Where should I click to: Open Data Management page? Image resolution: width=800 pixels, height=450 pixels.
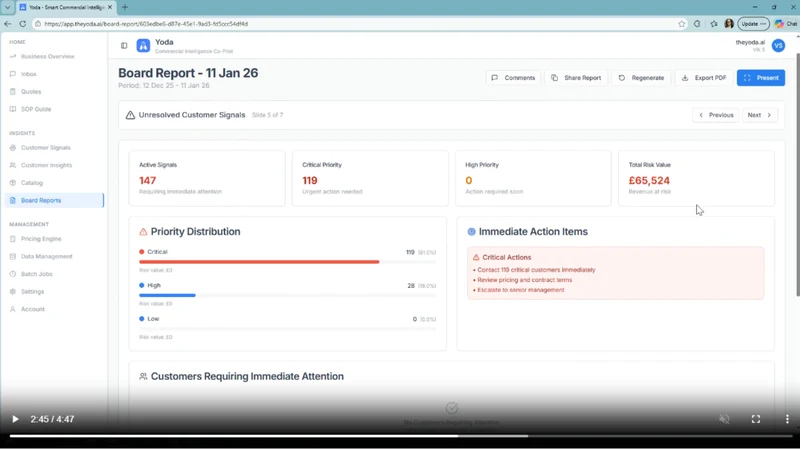(46, 257)
